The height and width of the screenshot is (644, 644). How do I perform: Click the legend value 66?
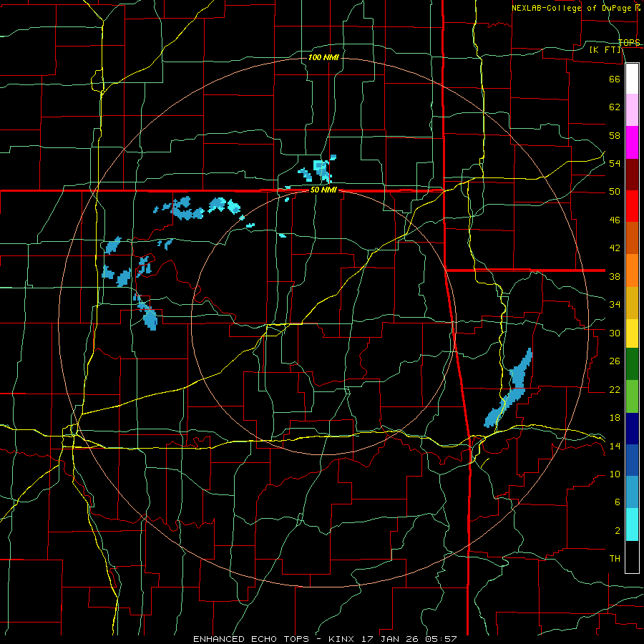(x=615, y=79)
